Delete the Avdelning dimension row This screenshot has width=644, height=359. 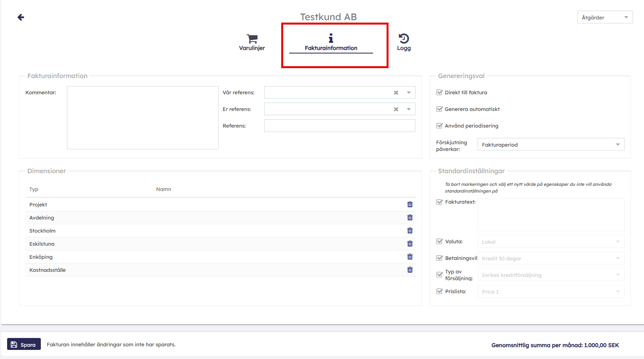point(410,218)
